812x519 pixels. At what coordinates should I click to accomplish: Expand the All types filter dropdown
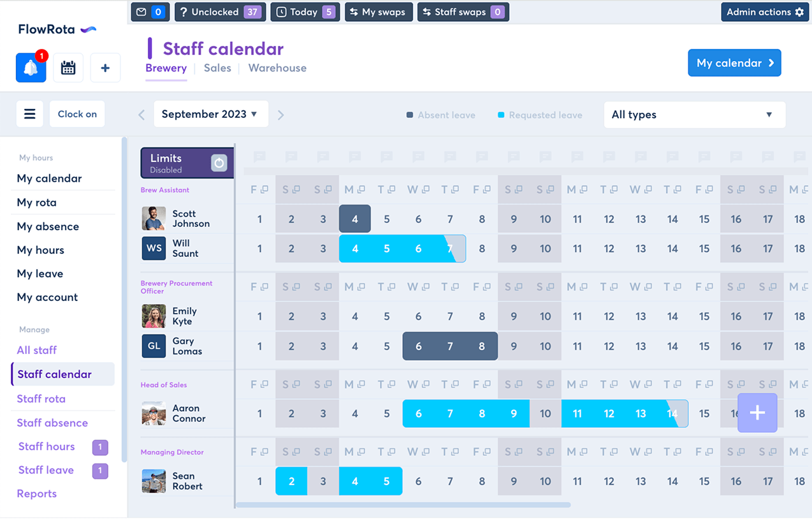[x=694, y=115]
